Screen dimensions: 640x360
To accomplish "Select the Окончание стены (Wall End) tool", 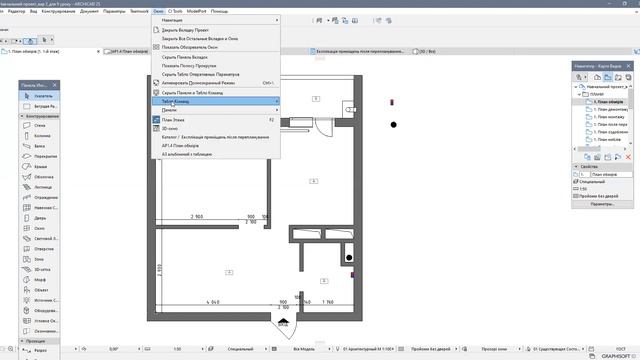I will click(x=39, y=331).
